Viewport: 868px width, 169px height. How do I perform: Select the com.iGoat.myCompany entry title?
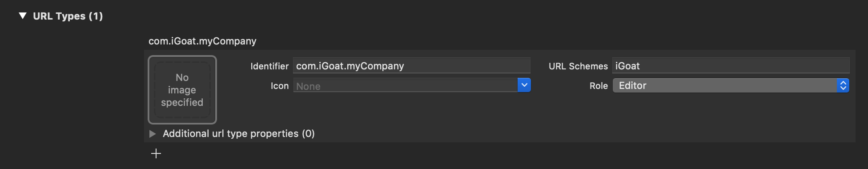202,41
